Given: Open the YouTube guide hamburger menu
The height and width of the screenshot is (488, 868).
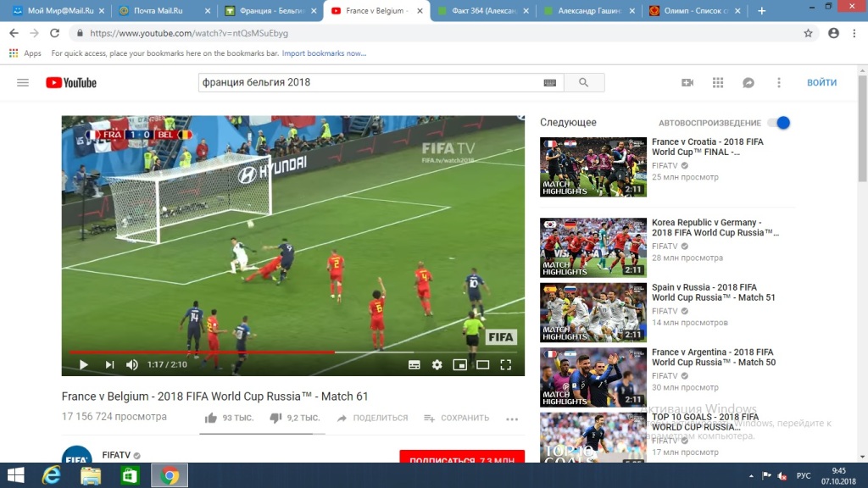Looking at the screenshot, I should pos(23,82).
